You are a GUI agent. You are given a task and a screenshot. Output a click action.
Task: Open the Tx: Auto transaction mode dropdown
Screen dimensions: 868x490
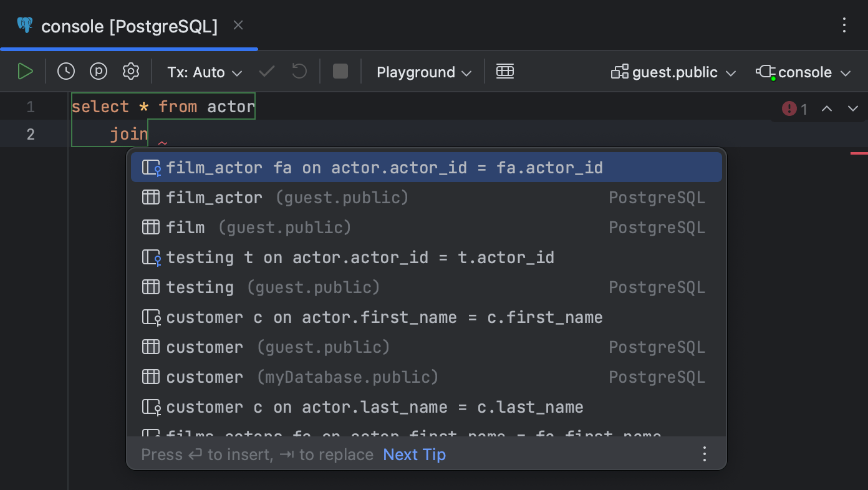coord(204,71)
